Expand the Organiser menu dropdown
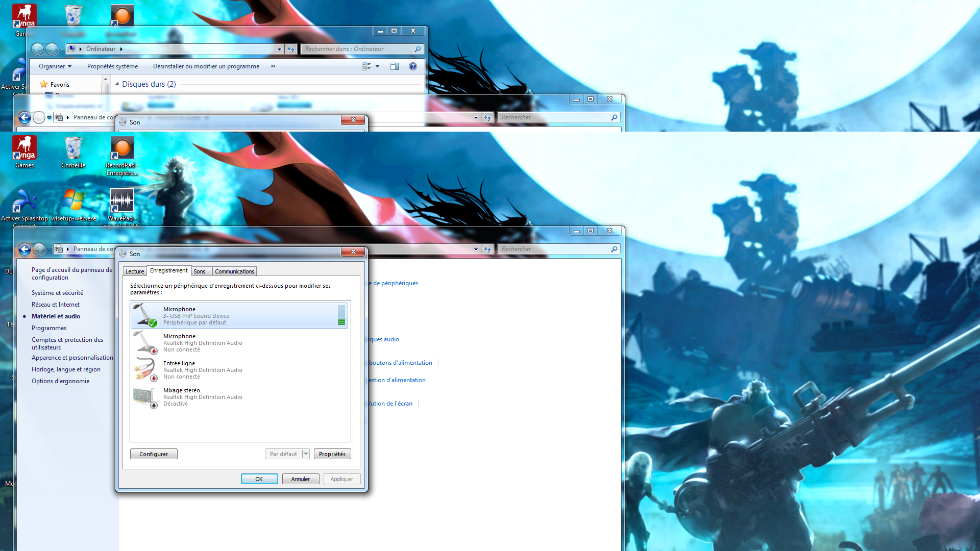 [55, 66]
